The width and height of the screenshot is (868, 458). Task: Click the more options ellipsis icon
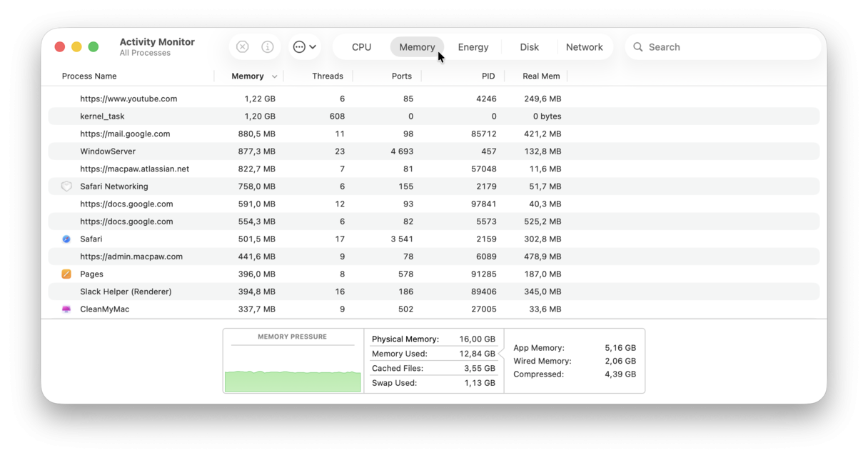tap(301, 46)
